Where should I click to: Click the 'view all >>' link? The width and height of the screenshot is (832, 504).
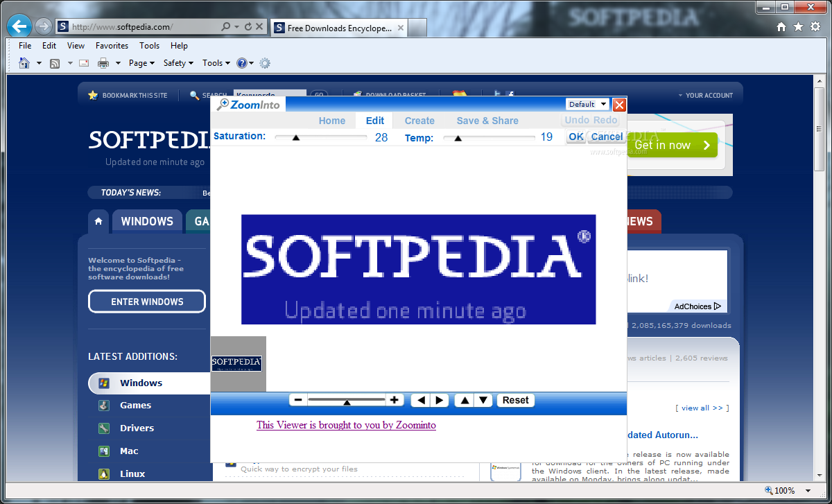[702, 408]
